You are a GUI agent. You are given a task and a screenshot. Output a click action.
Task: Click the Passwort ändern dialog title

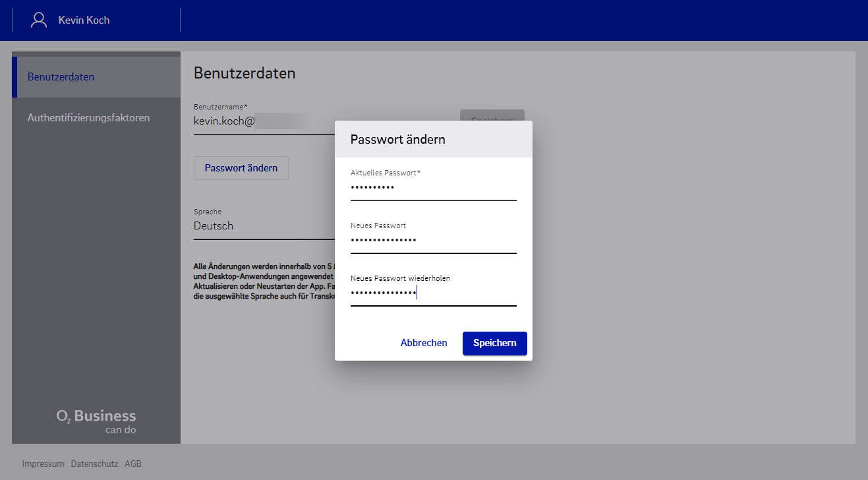coord(397,140)
